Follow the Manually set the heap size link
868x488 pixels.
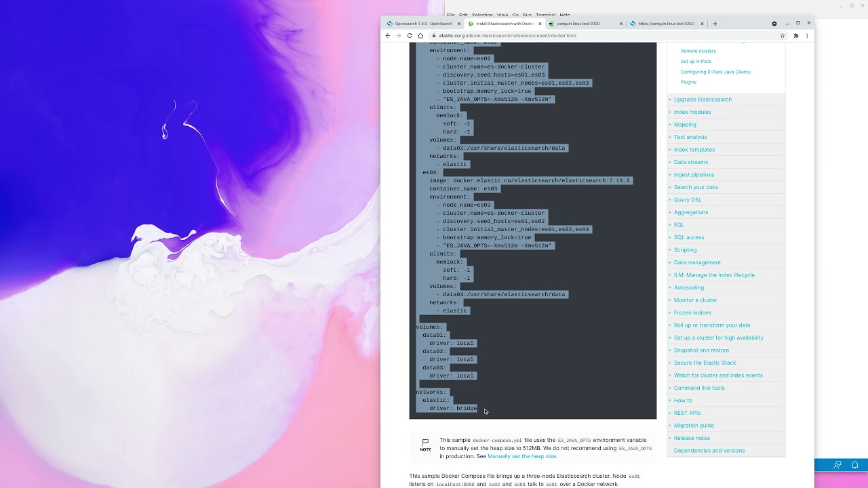coord(521,456)
